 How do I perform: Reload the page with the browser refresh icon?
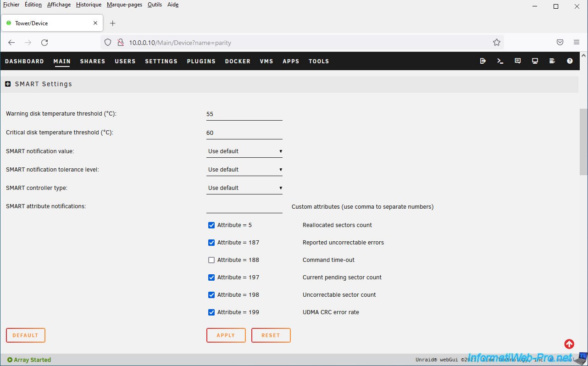tap(44, 42)
